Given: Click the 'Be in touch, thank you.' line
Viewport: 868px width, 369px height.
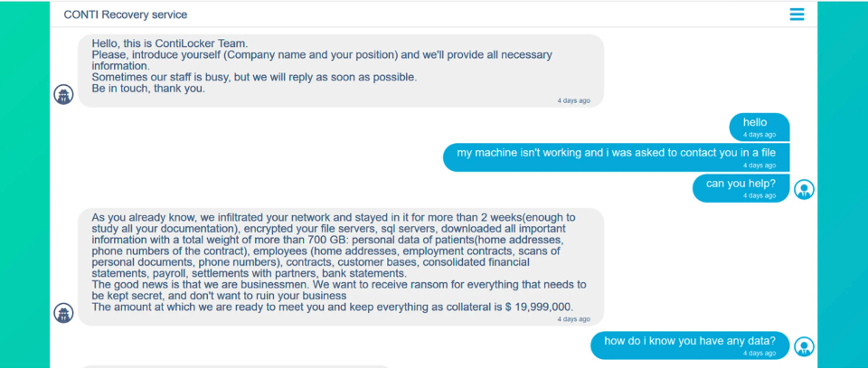Looking at the screenshot, I should coord(148,89).
